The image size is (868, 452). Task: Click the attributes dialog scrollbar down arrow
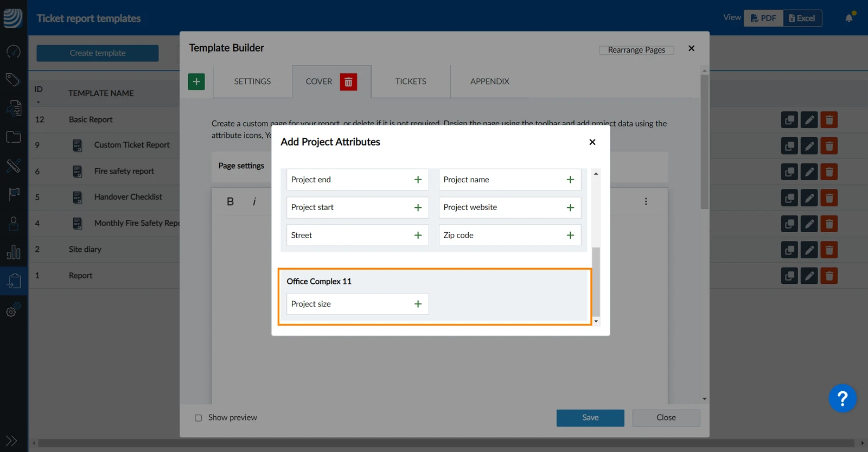[596, 321]
